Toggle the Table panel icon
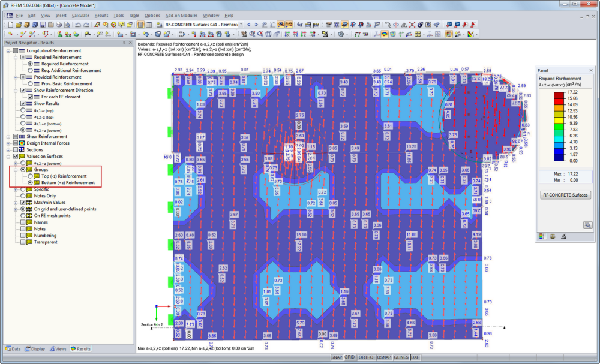 (148, 25)
